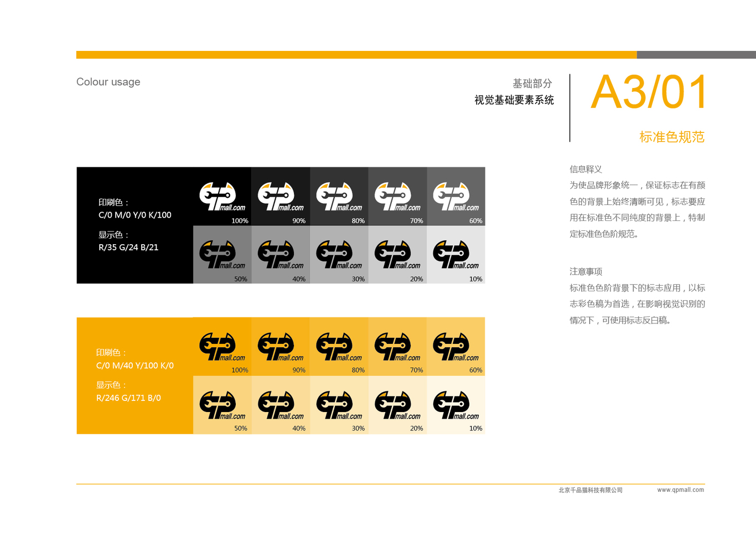This screenshot has width=756, height=535.
Task: Click 显示色 label on orange block
Action: pyautogui.click(x=111, y=385)
